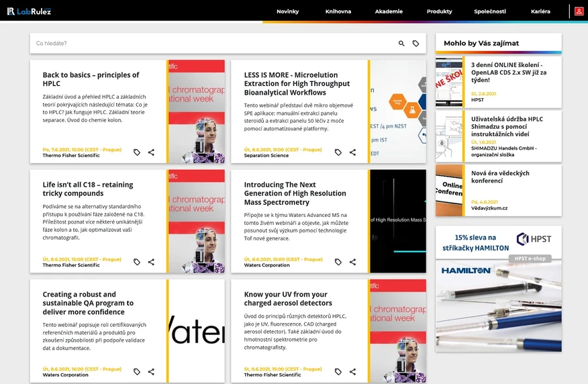Open the Akademie menu

(389, 11)
